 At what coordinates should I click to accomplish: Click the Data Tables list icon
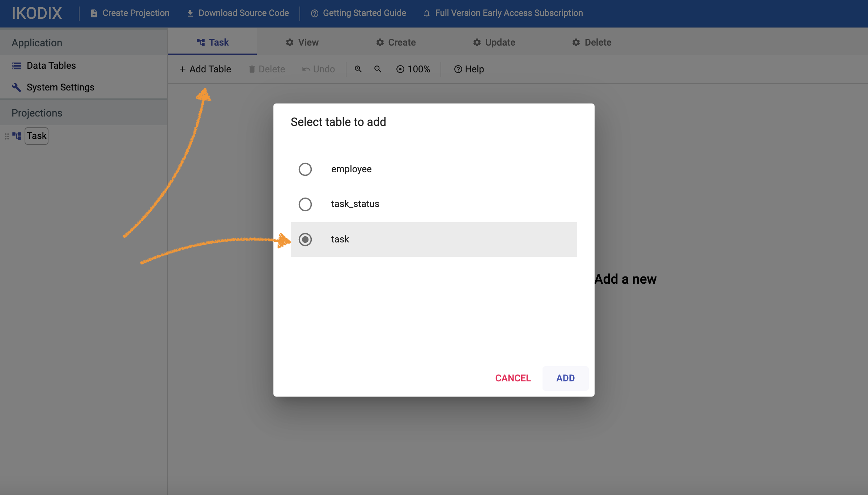click(x=17, y=65)
